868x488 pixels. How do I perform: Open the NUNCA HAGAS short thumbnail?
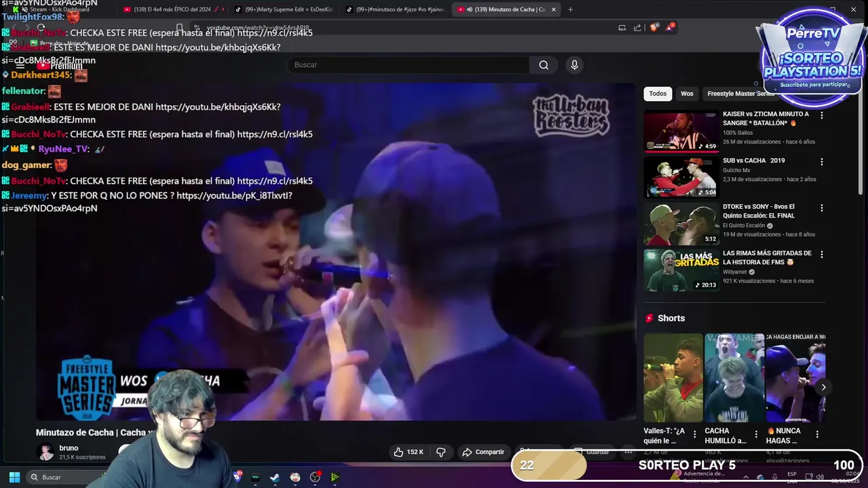795,378
